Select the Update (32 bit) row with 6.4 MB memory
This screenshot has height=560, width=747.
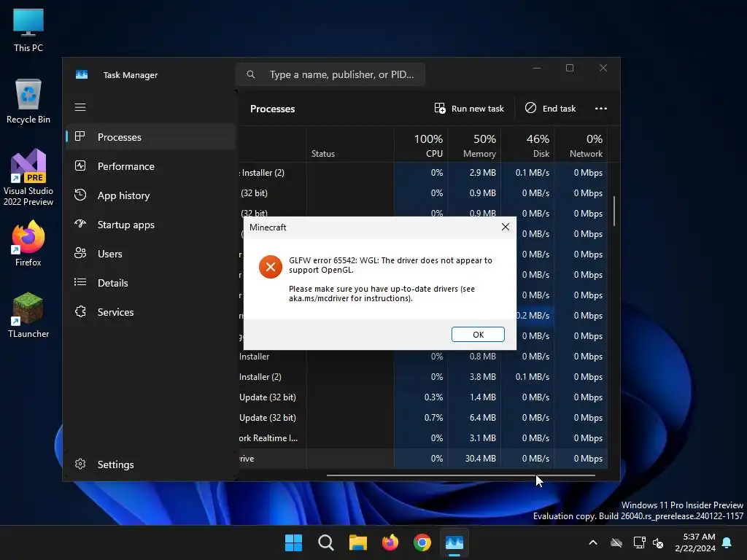coord(423,418)
